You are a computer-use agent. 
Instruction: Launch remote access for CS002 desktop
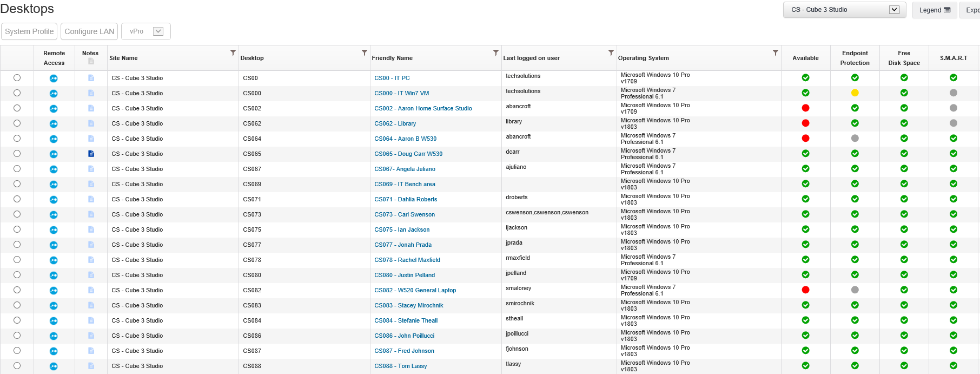click(54, 109)
